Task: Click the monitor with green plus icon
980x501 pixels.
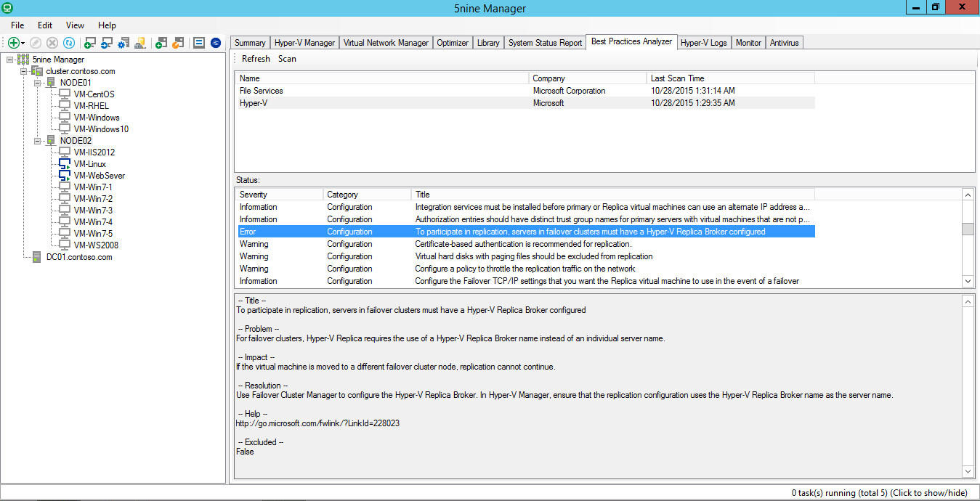Action: pyautogui.click(x=90, y=43)
